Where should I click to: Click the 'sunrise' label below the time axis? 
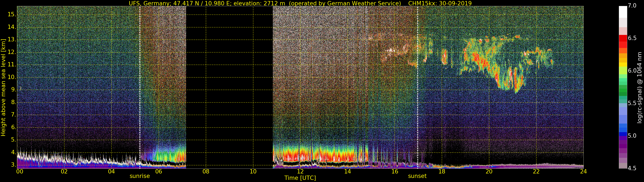coord(140,176)
